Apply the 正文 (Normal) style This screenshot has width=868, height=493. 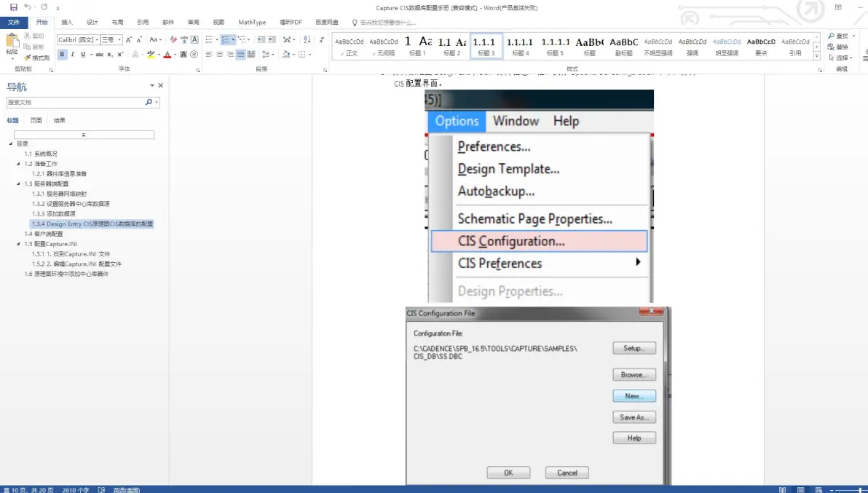tap(350, 46)
